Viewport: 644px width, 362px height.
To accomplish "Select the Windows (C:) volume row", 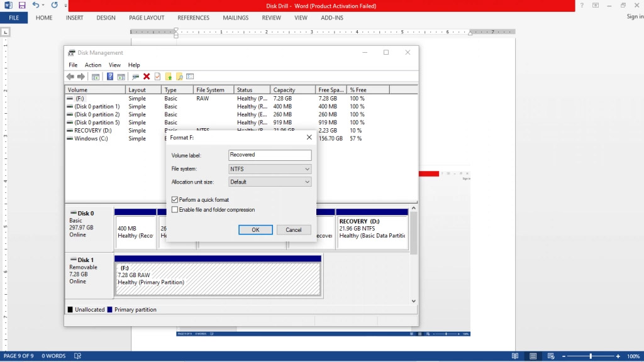I will tap(241, 139).
